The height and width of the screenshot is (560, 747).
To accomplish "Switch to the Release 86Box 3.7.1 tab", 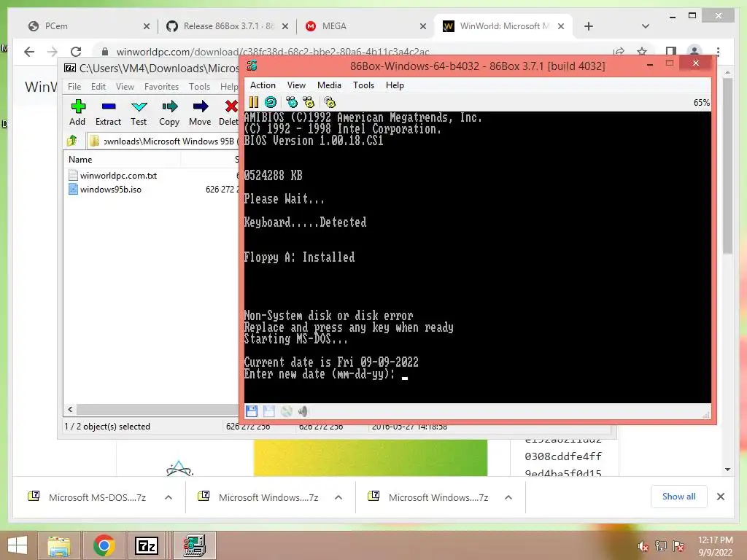I will coord(228,26).
